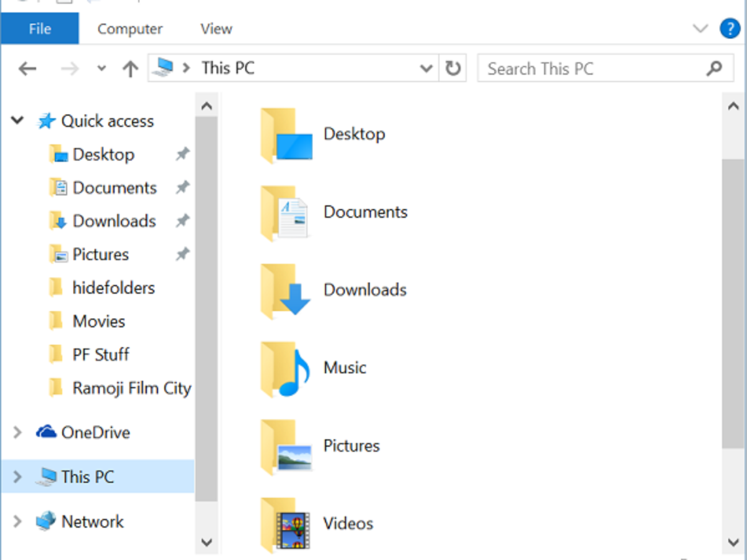Select OneDrive in navigation pane
Viewport: 747px width, 560px height.
[x=95, y=432]
